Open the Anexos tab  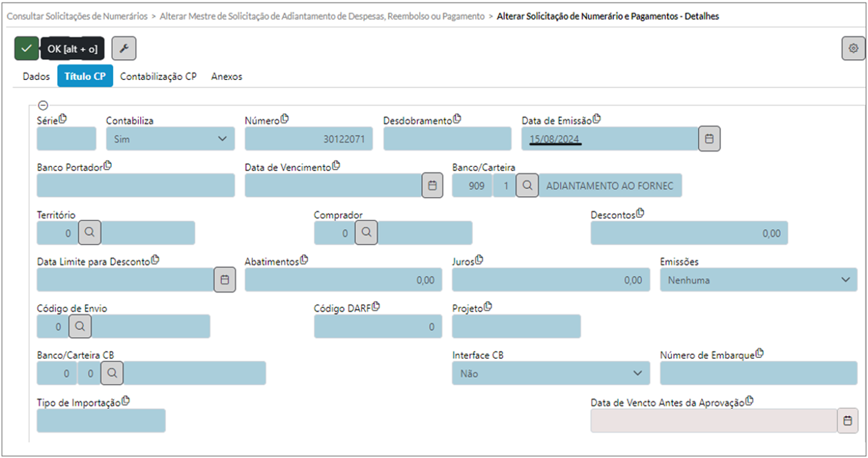pos(226,77)
